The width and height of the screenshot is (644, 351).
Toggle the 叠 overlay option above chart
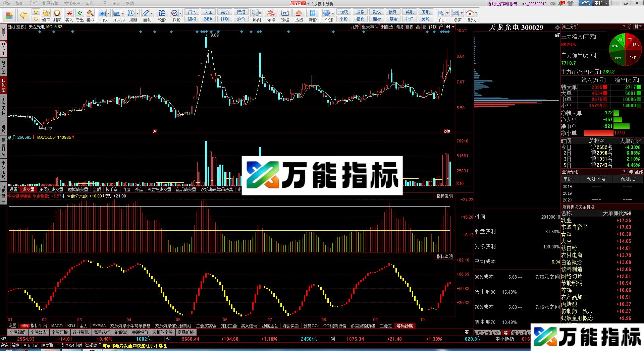click(418, 27)
